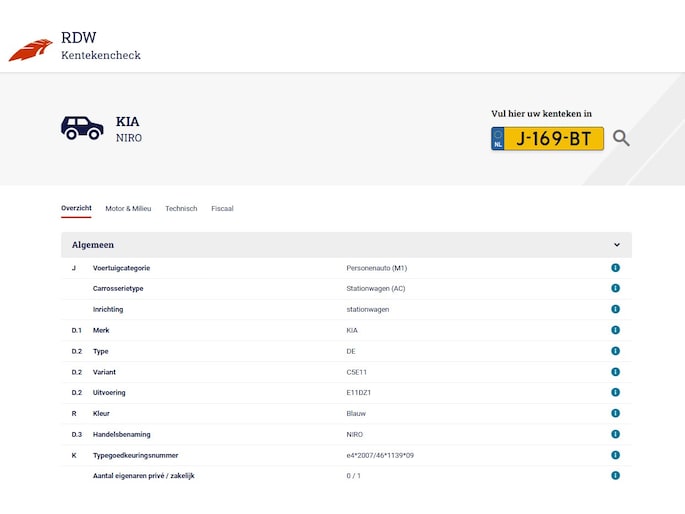
Task: Click info icon for Kleur row
Action: [x=615, y=413]
